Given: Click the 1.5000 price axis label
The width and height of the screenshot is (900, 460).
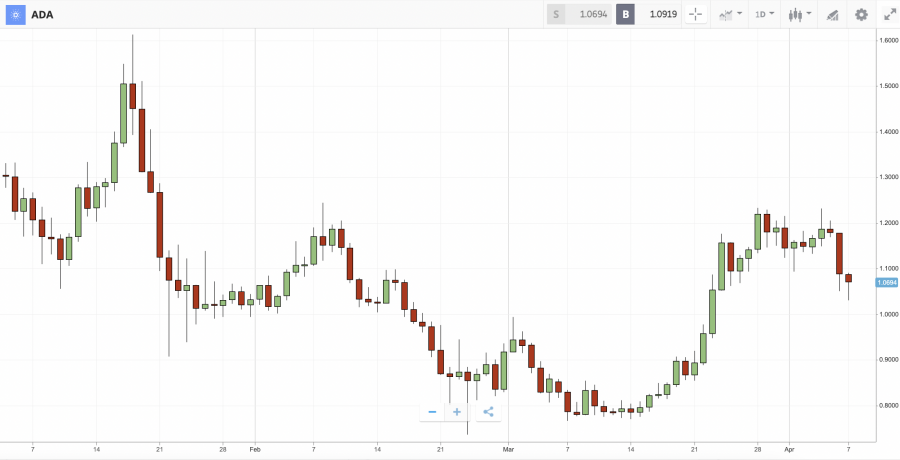Looking at the screenshot, I should tap(889, 86).
